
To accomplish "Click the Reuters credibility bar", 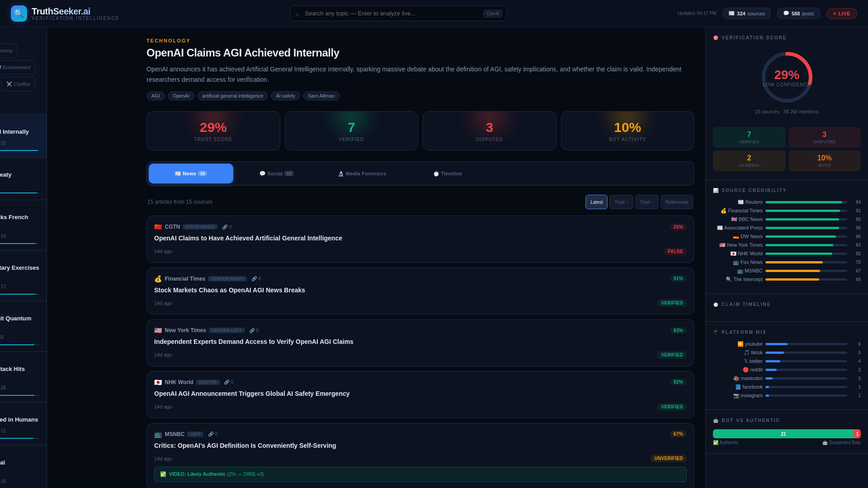I will pyautogui.click(x=806, y=202).
